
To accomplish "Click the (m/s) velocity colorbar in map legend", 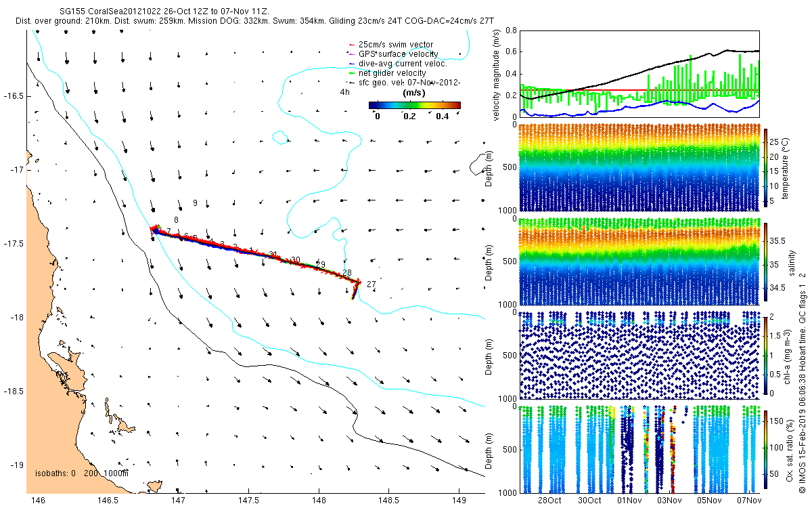I will click(x=415, y=105).
